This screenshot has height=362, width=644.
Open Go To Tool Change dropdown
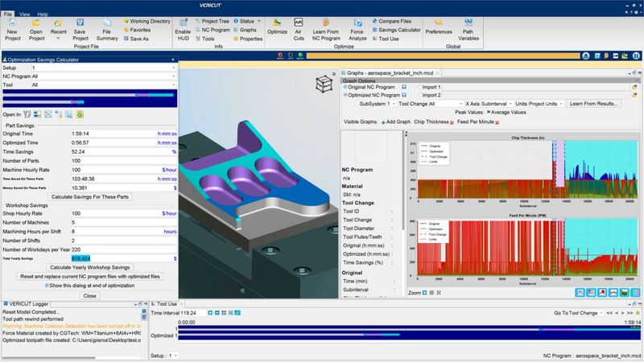(x=578, y=313)
